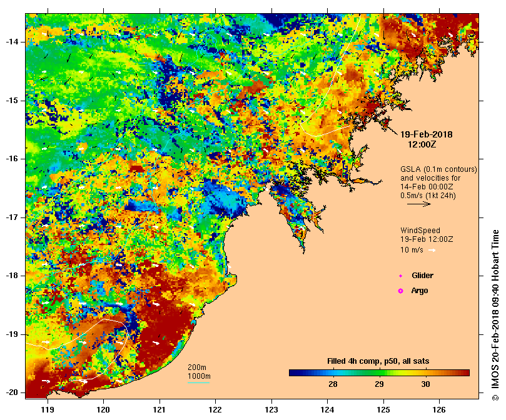
Task: Click the '200m' depth label
Action: 197,367
